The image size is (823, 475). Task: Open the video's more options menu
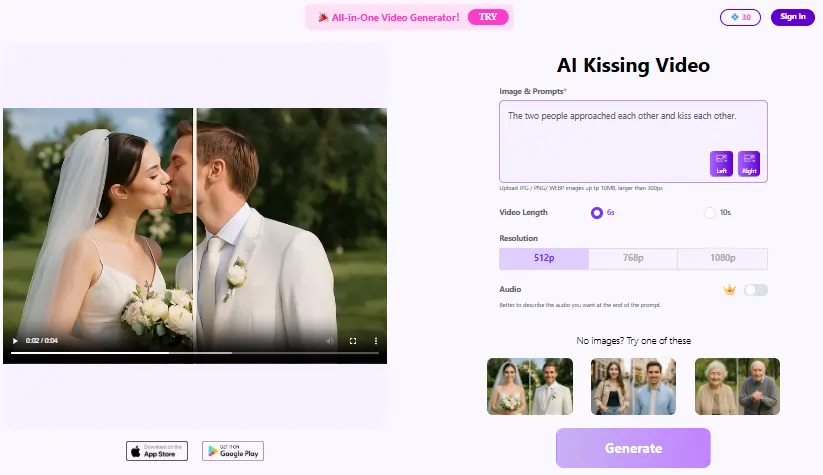(376, 341)
